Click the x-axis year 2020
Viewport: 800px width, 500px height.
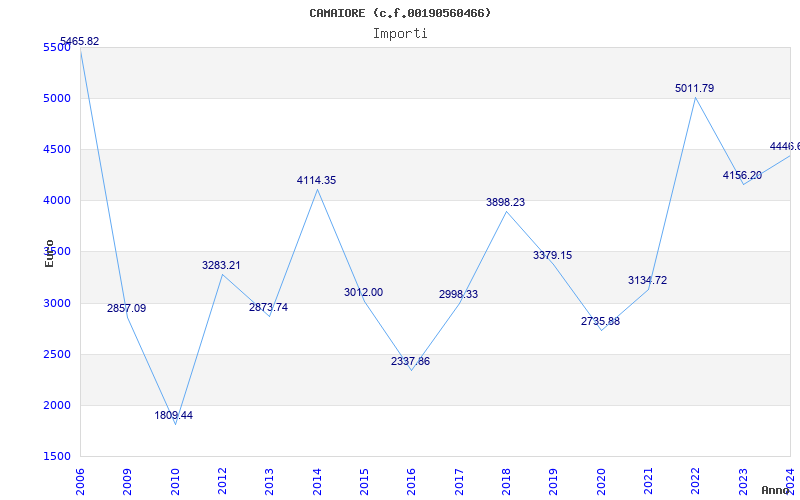(x=601, y=482)
